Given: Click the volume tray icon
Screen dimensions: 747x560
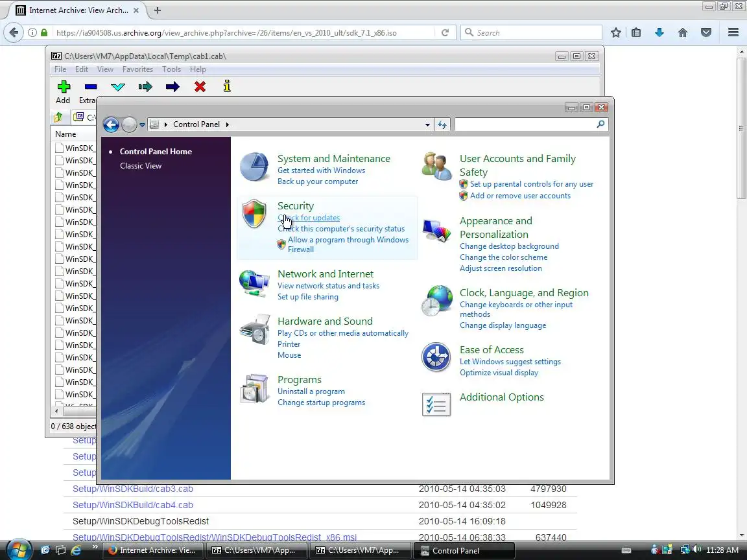Looking at the screenshot, I should click(696, 550).
